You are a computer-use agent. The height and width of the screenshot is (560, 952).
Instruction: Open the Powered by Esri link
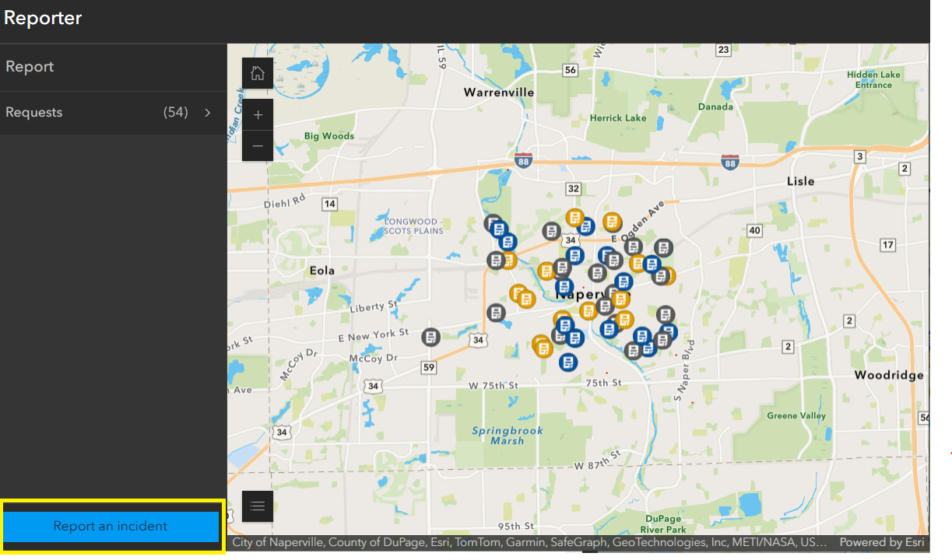882,541
